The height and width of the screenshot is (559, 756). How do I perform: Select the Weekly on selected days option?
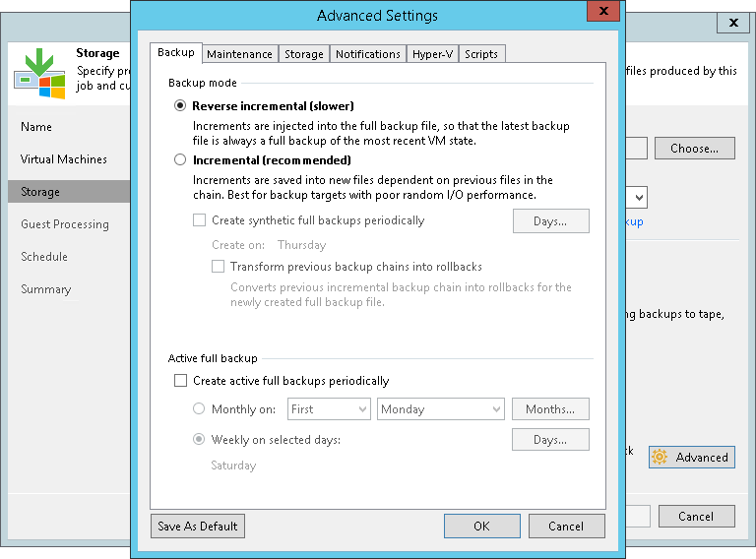[200, 440]
